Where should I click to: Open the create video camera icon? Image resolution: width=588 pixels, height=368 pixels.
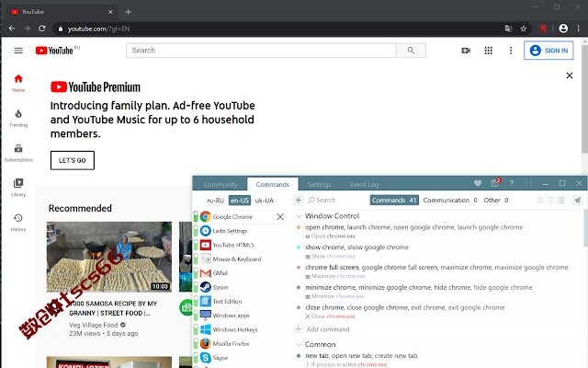click(466, 51)
